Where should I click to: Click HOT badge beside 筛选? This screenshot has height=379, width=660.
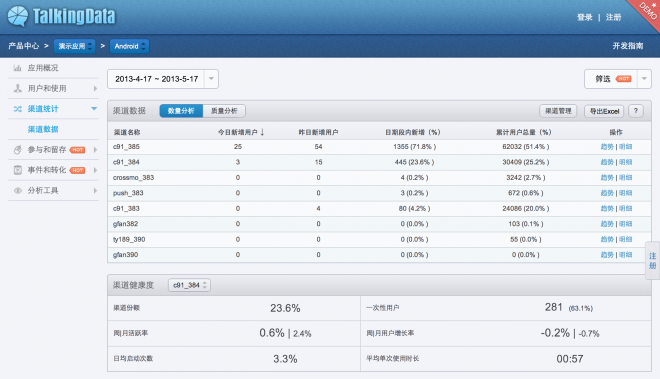[x=623, y=79]
